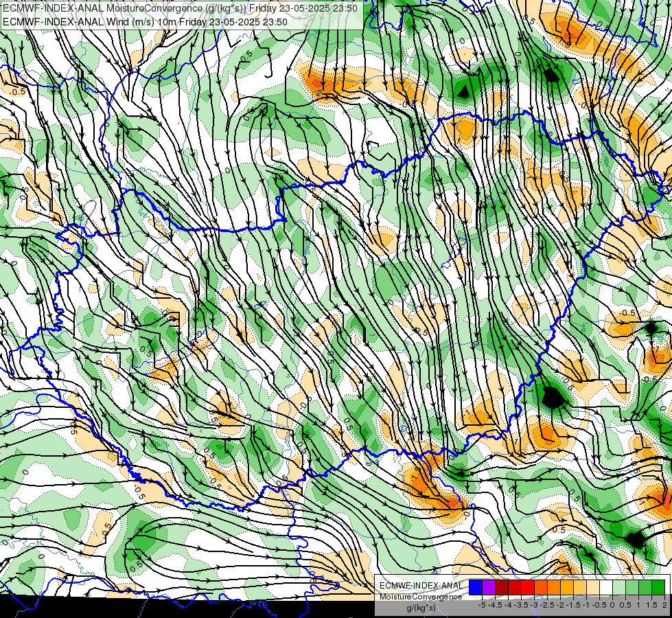Click the legend label ECMWF-INDEX-ANAL
672x618 pixels.
click(421, 586)
